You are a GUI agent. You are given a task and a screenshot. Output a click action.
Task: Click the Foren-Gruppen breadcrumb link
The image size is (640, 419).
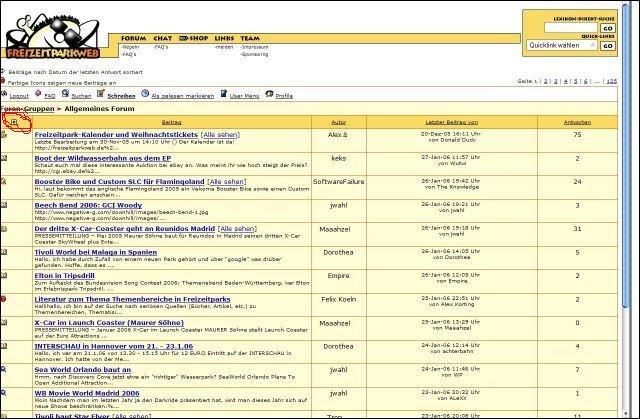[x=27, y=109]
